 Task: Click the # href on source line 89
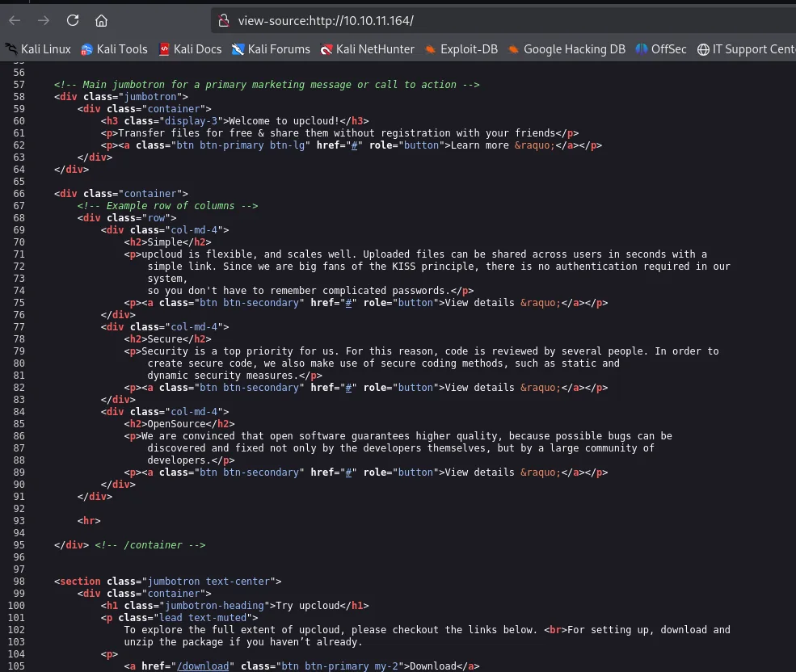coord(348,472)
